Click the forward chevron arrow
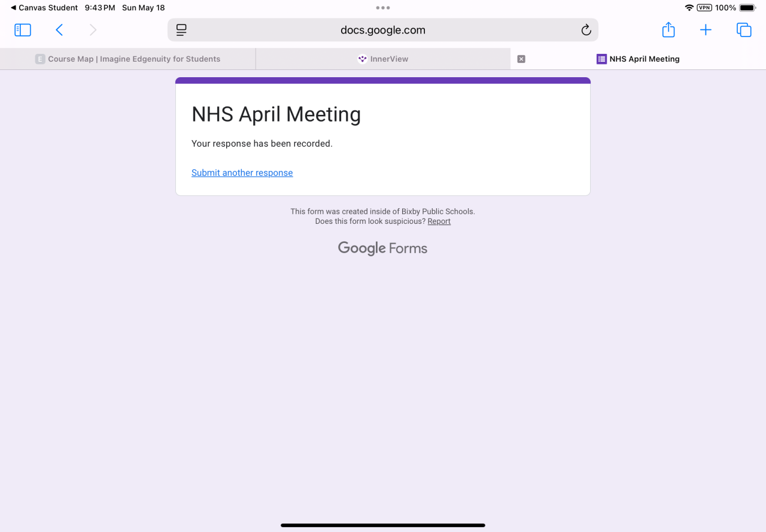The height and width of the screenshot is (532, 766). [93, 30]
